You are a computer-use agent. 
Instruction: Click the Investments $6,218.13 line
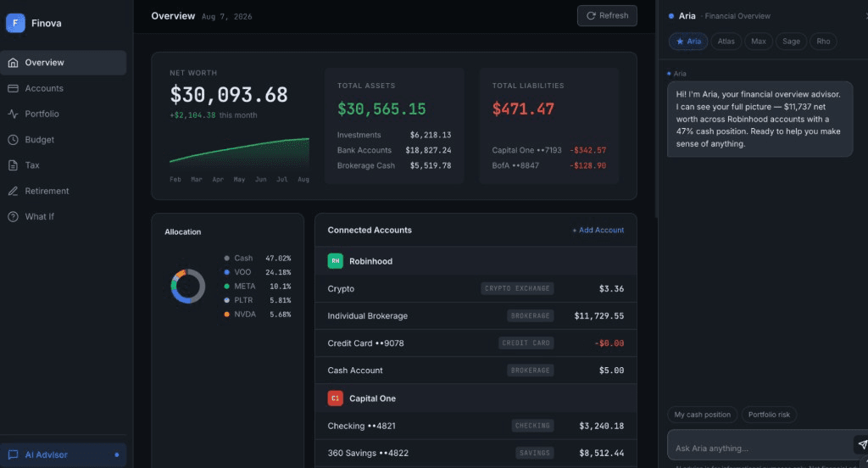click(394, 135)
